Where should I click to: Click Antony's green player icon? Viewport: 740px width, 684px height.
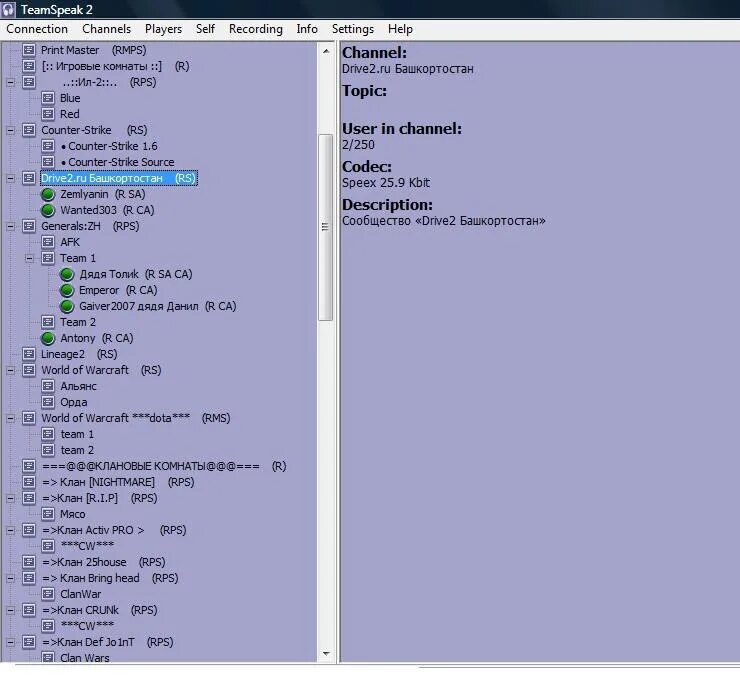pyautogui.click(x=48, y=338)
